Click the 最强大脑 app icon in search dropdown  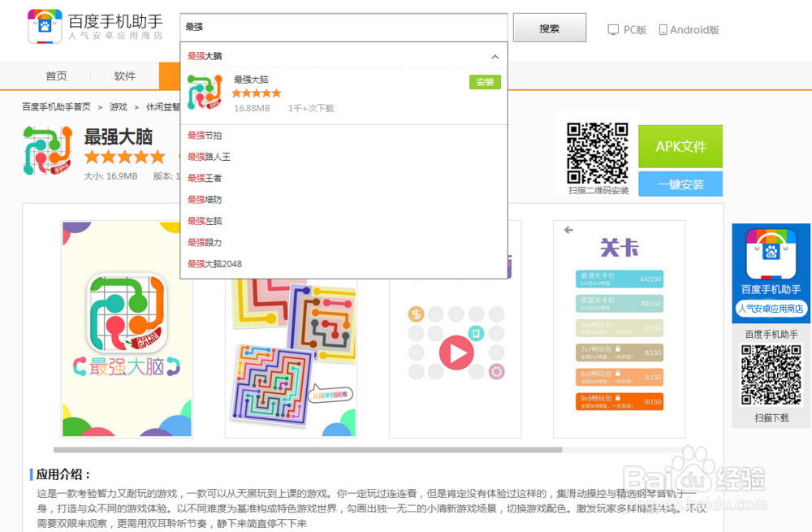pos(205,93)
